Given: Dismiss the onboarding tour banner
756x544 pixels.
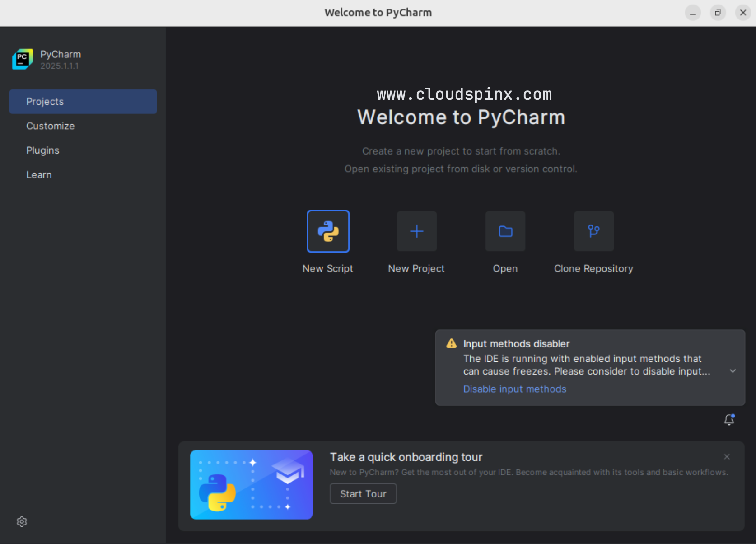Looking at the screenshot, I should [727, 457].
